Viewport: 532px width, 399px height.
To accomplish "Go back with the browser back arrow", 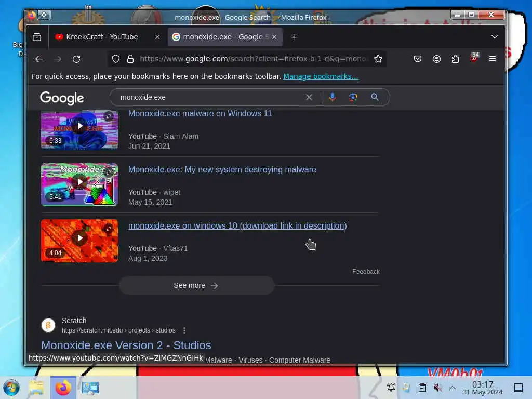I will [39, 59].
